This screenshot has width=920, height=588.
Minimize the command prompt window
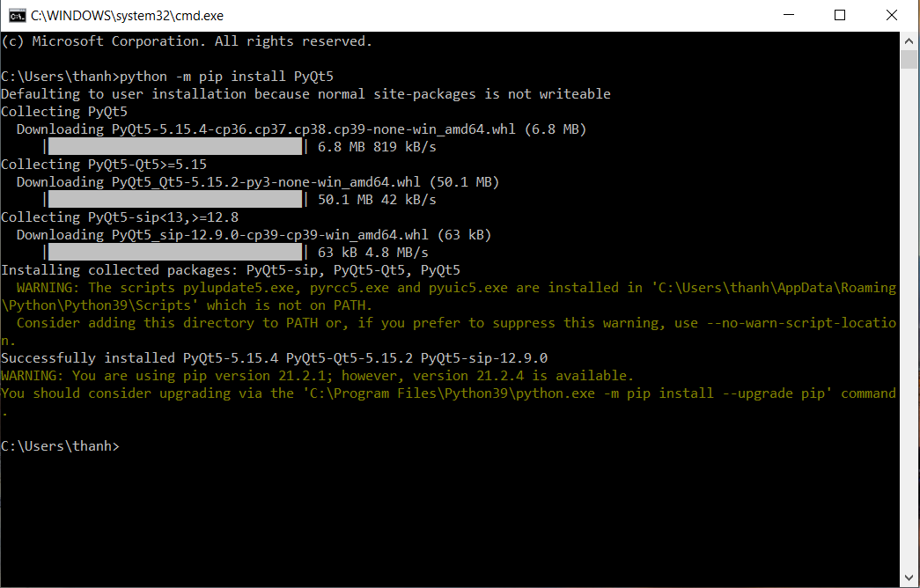click(x=799, y=15)
